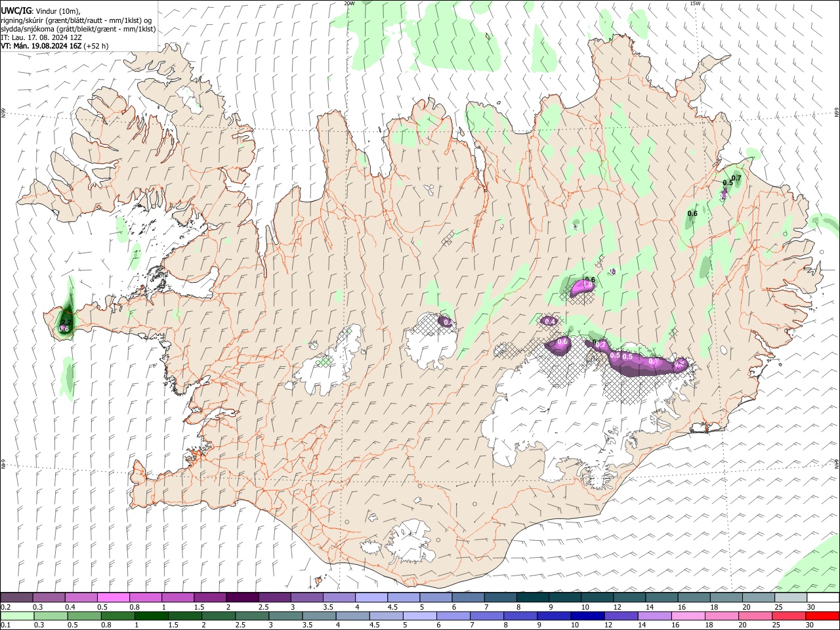Choose the lower-row legend swatch labeled 3
Screen dimensions: 840x630
[285, 616]
